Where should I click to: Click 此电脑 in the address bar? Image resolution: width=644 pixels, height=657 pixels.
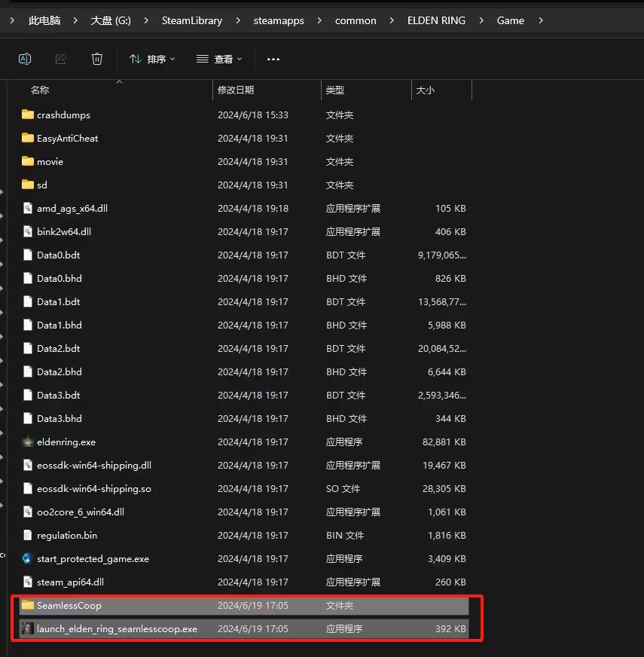pos(44,20)
